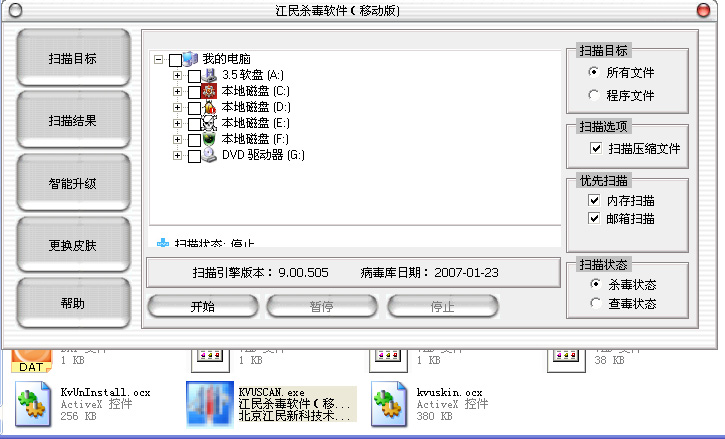Screen dimensions: 725x439
Task: Select the 本地磁盘 (F:) label
Action: (255, 139)
